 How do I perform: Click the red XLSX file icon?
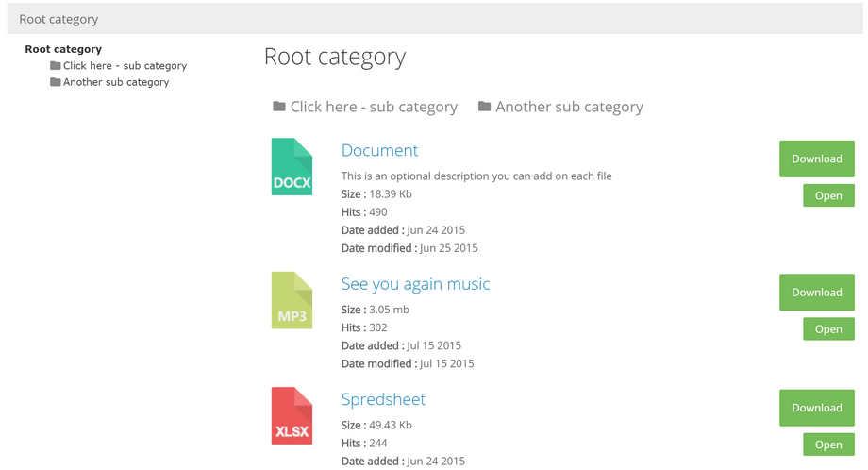tap(292, 416)
